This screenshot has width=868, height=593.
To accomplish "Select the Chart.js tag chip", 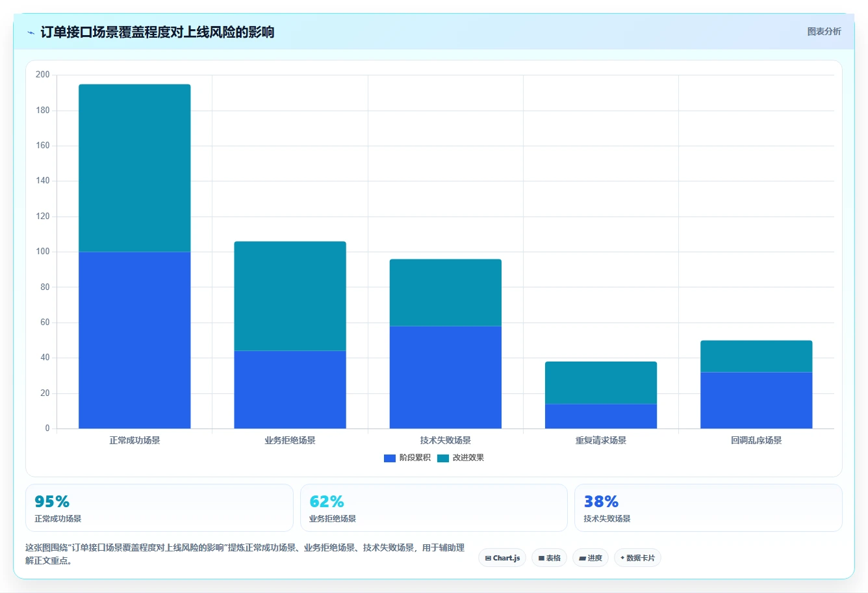I will point(502,558).
